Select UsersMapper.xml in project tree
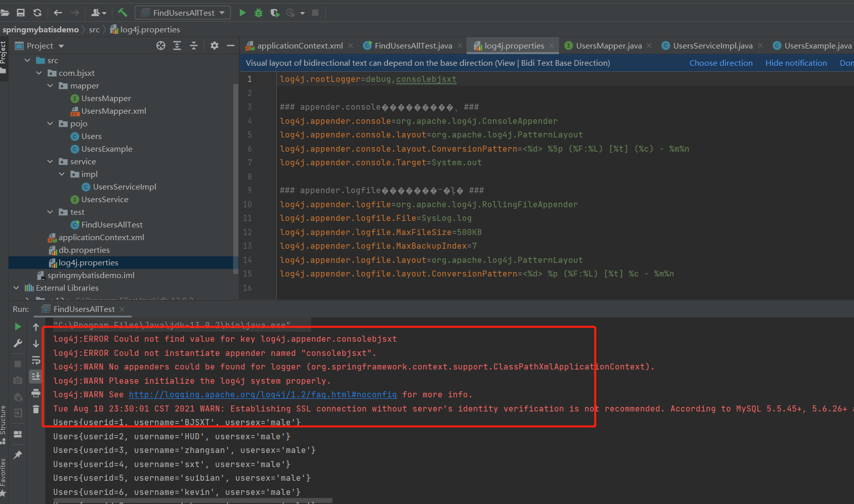854x504 pixels. (x=114, y=111)
